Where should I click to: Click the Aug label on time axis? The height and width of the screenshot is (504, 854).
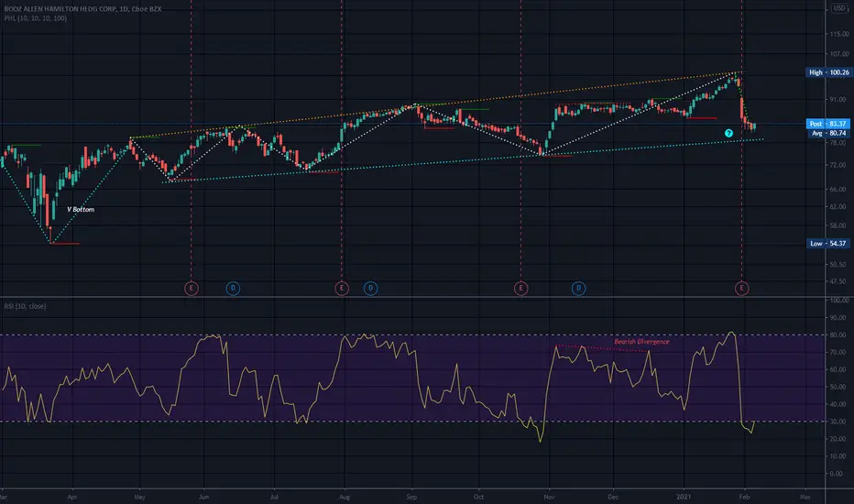(x=345, y=497)
